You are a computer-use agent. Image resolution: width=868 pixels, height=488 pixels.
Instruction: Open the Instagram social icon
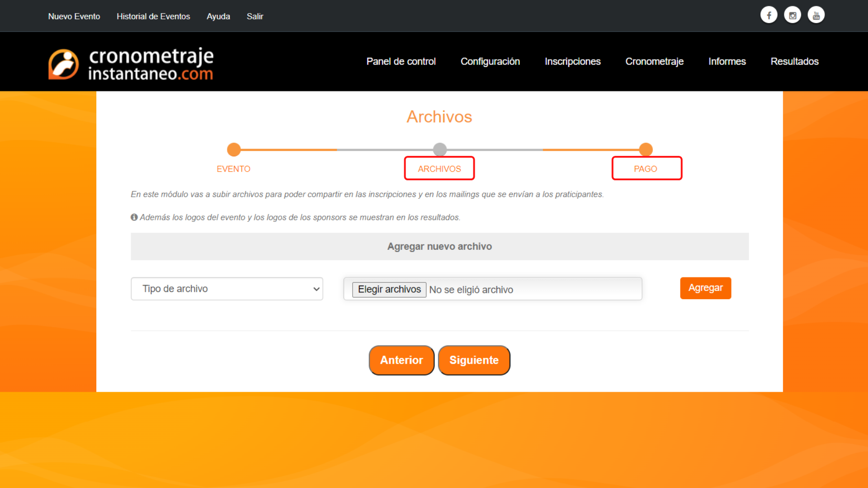[x=793, y=15]
